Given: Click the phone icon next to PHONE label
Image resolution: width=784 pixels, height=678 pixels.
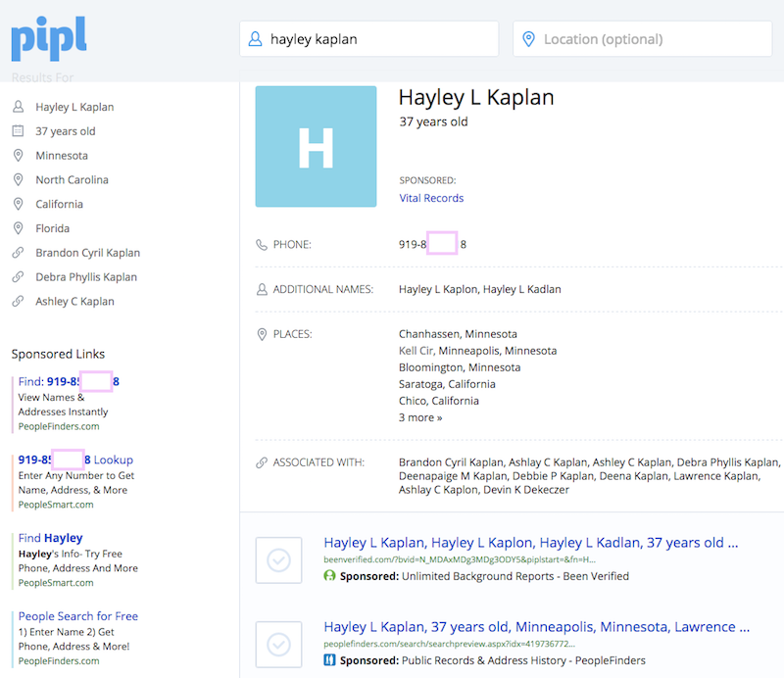Looking at the screenshot, I should click(262, 245).
